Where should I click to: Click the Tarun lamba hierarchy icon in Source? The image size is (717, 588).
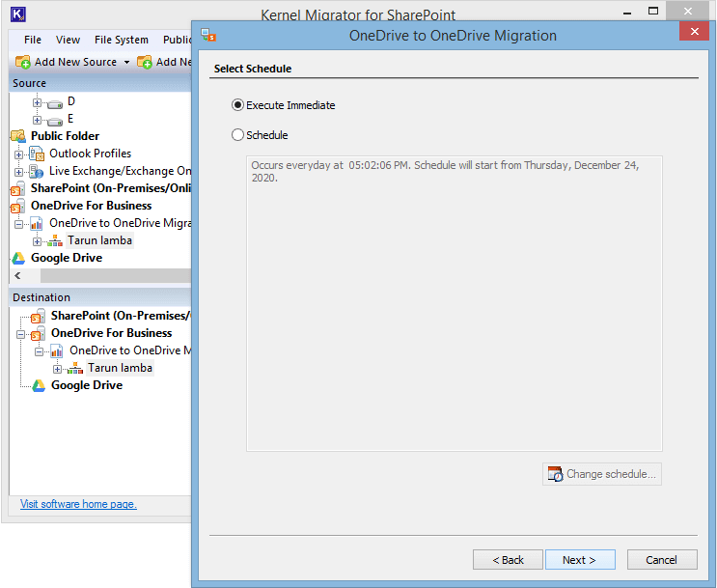click(x=55, y=240)
